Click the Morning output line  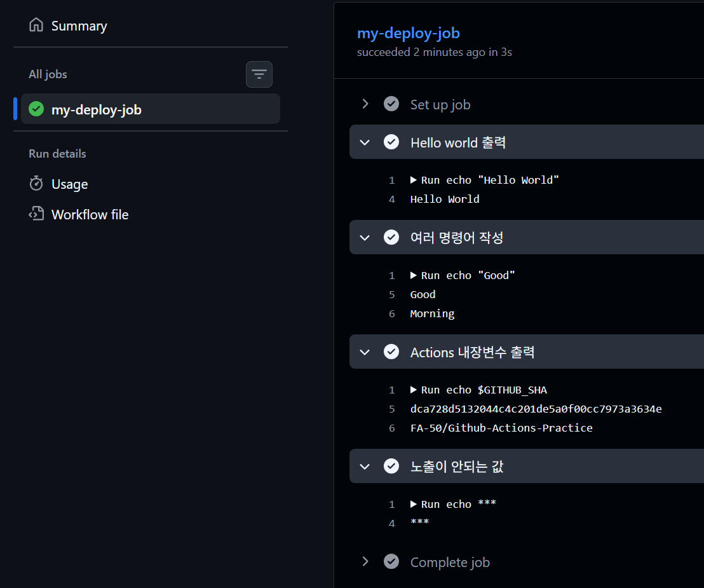[x=432, y=313]
